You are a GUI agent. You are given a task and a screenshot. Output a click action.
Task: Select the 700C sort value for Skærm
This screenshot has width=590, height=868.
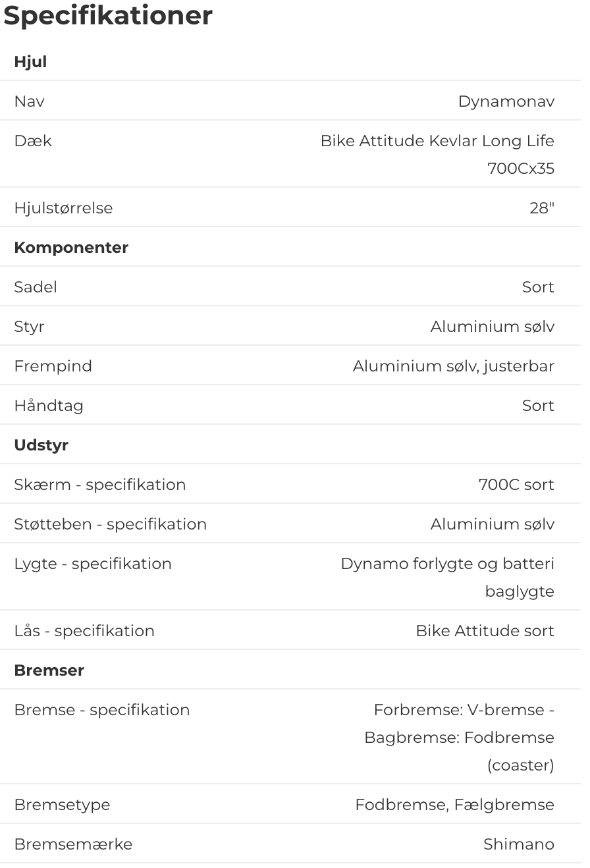click(516, 485)
